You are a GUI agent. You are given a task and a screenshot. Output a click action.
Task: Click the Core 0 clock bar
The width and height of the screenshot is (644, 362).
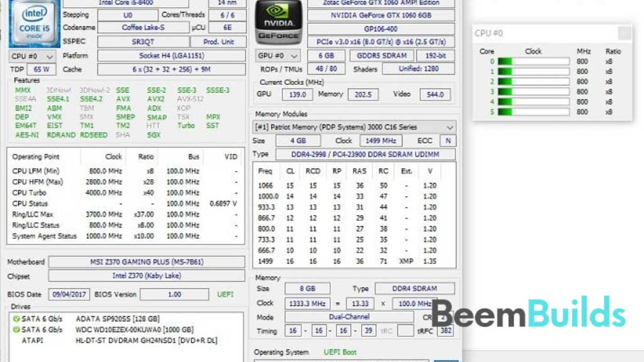tap(533, 62)
